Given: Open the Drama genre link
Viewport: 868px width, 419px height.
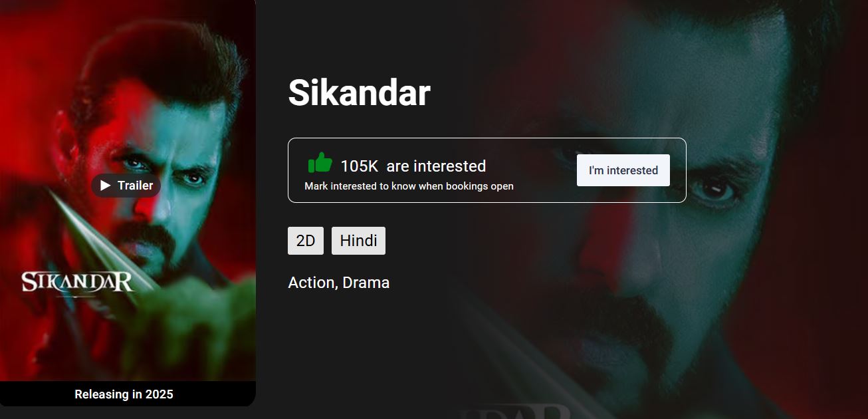Looking at the screenshot, I should coord(366,283).
